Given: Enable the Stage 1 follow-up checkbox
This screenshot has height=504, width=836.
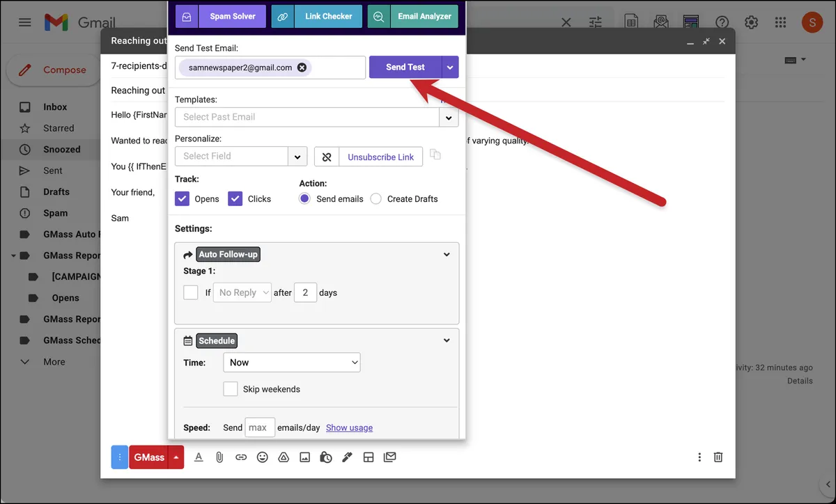Looking at the screenshot, I should (191, 292).
